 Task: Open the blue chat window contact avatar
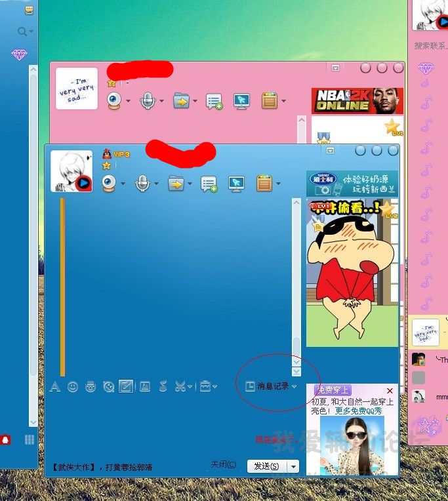pos(71,171)
